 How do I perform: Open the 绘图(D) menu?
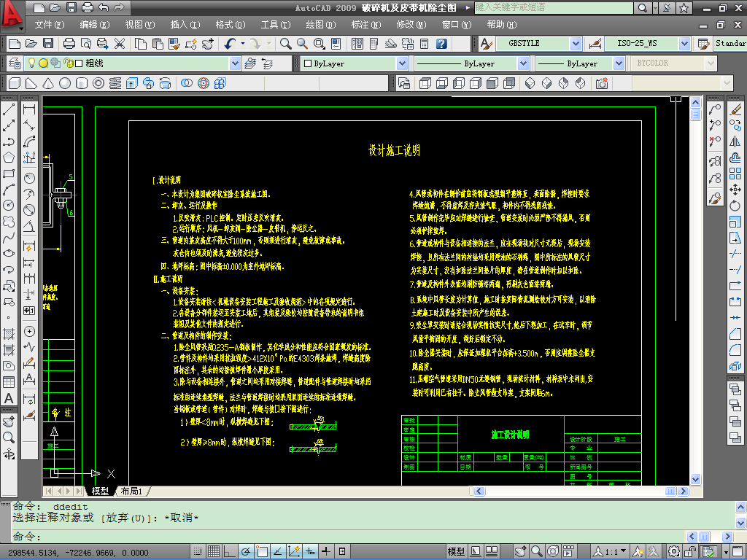pos(321,25)
